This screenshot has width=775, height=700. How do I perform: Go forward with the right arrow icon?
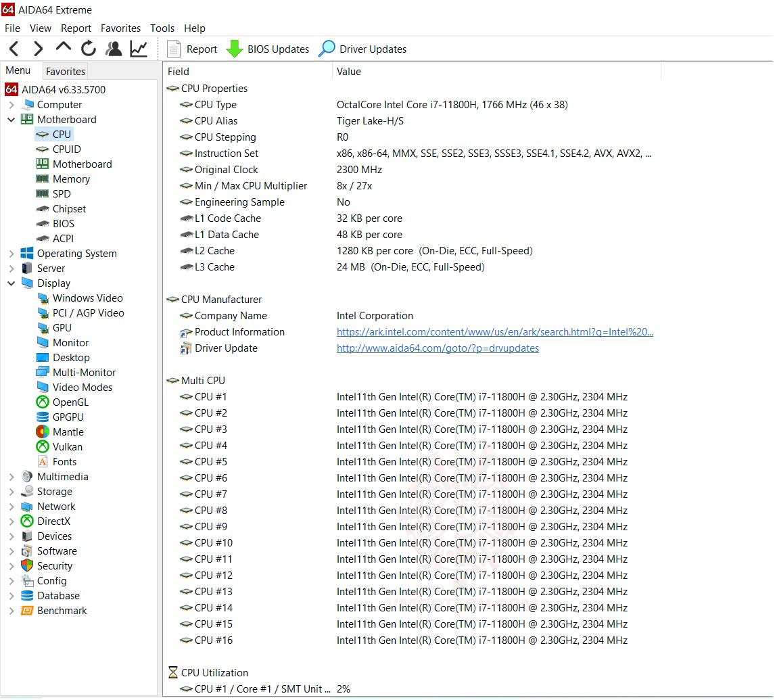coord(38,49)
